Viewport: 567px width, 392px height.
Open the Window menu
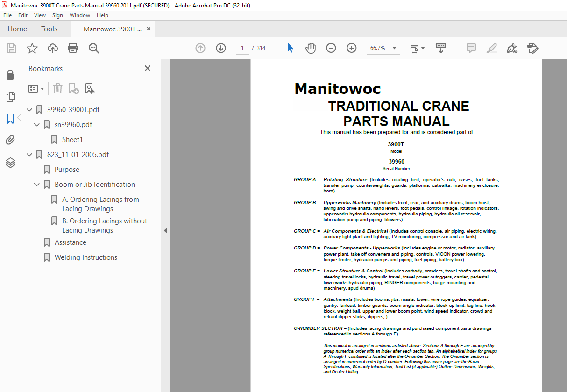(x=80, y=15)
